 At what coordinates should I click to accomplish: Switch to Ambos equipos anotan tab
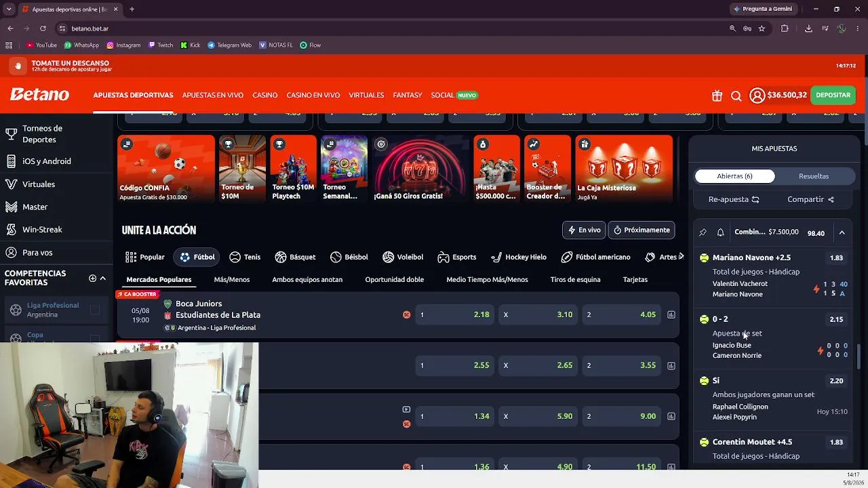pyautogui.click(x=307, y=280)
